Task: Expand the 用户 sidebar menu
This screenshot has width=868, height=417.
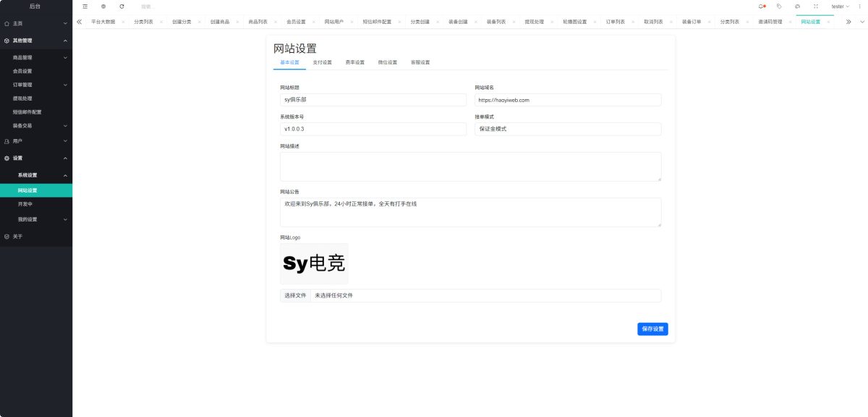Action: pos(36,141)
